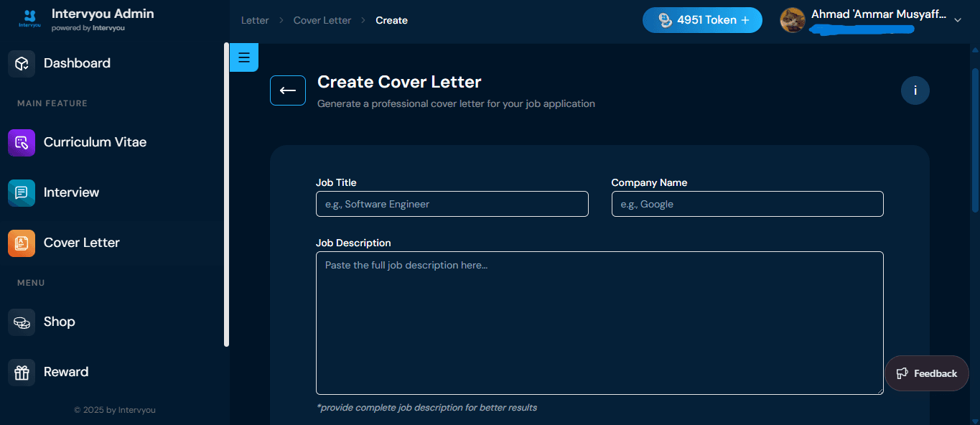The width and height of the screenshot is (980, 425).
Task: Click the Create breadcrumb text
Action: pyautogui.click(x=392, y=20)
